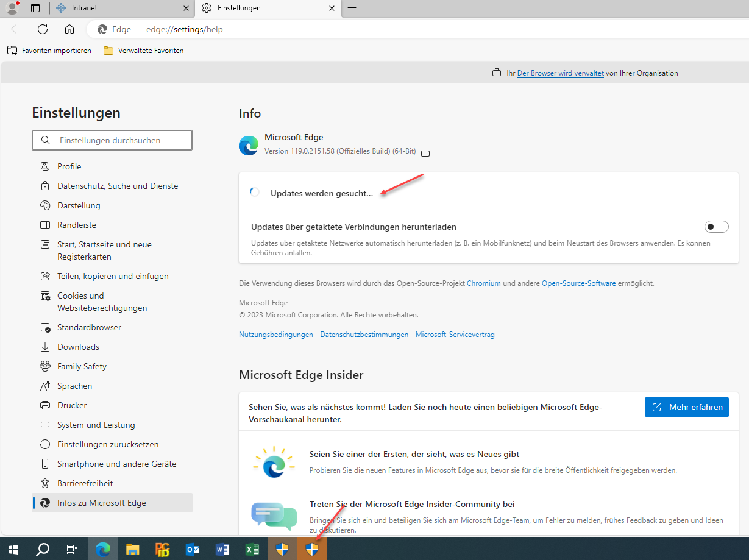Image resolution: width=749 pixels, height=560 pixels.
Task: Click the browser refresh icon
Action: 43,29
